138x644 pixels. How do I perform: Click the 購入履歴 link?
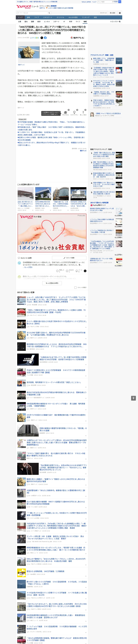(112, 13)
